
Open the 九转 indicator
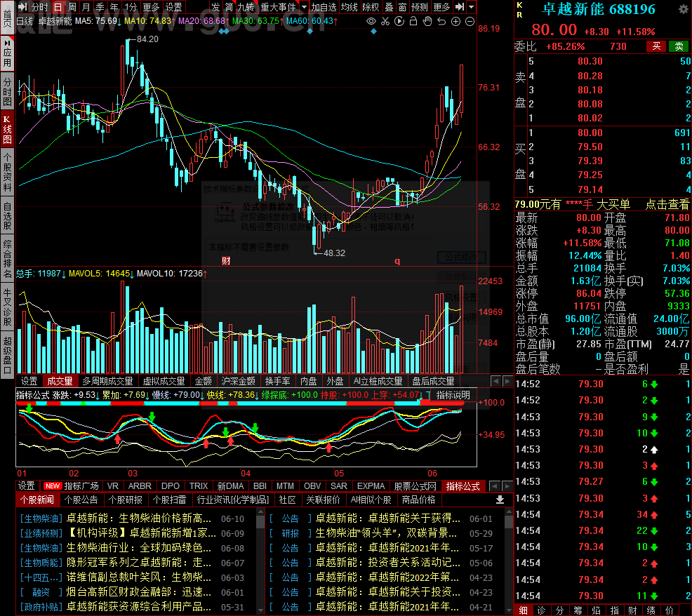pos(246,7)
